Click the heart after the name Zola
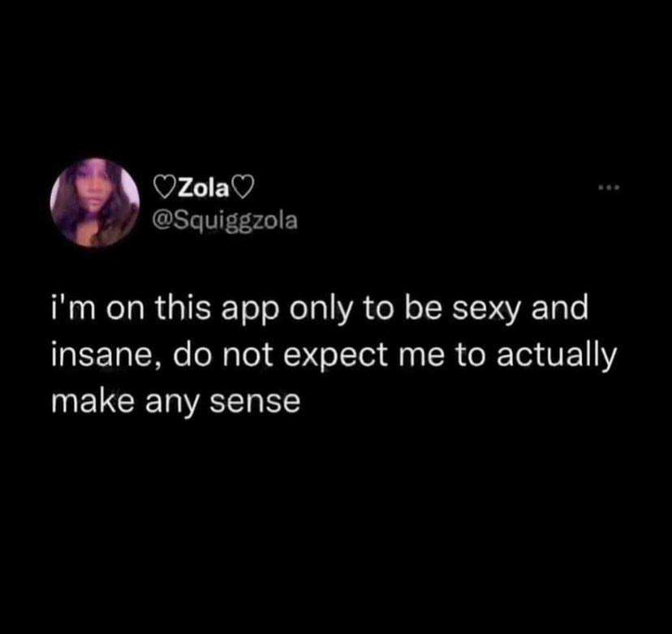This screenshot has width=672, height=634. [243, 189]
